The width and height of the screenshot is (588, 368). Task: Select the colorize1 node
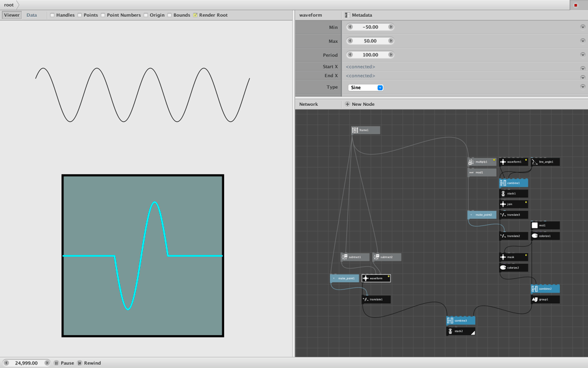[x=545, y=236]
